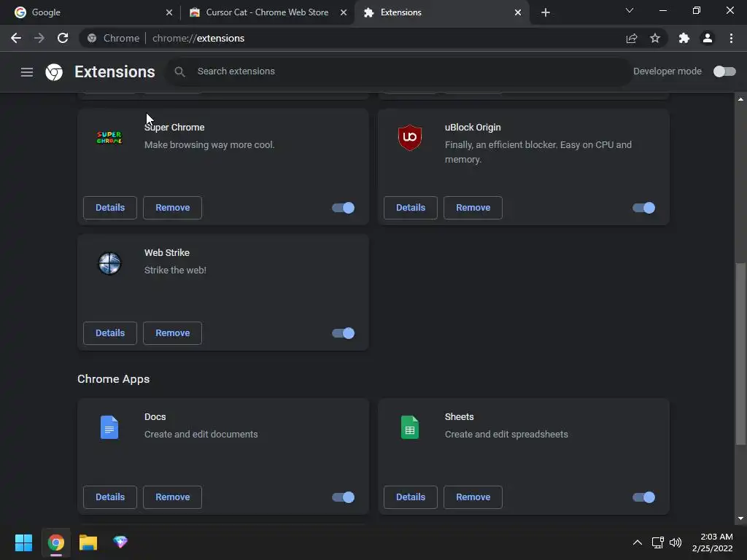The width and height of the screenshot is (747, 560).
Task: Click the scrollbar up arrow
Action: click(x=740, y=99)
